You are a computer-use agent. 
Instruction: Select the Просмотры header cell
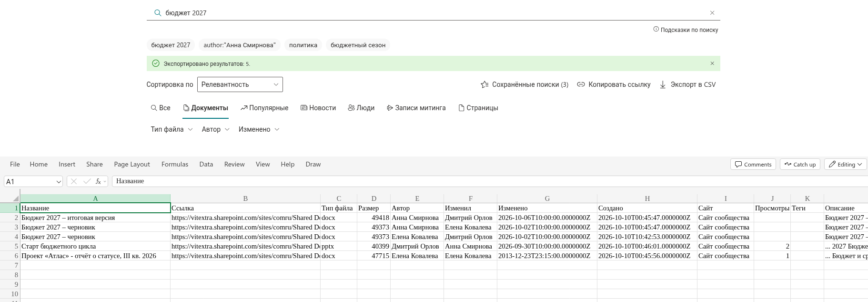coord(772,208)
